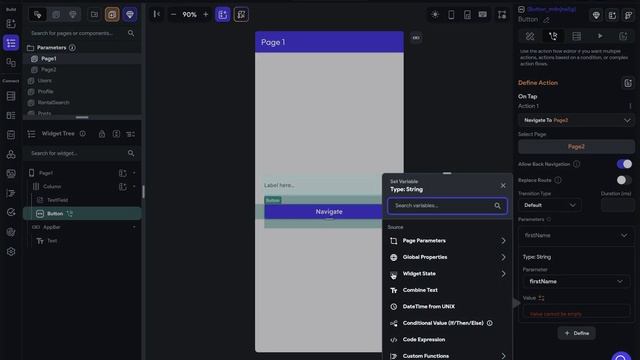The image size is (640, 360).
Task: Open the action flow editor icon
Action: click(x=628, y=83)
